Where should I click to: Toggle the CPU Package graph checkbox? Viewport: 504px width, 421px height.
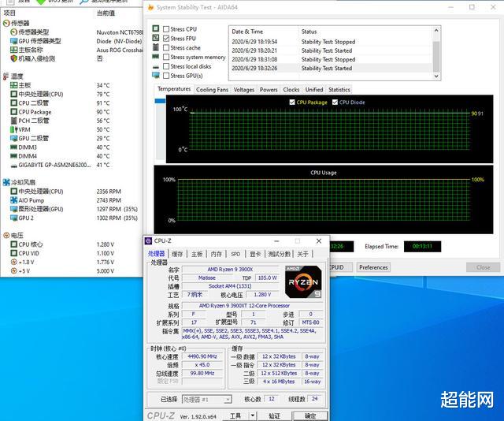tap(292, 102)
